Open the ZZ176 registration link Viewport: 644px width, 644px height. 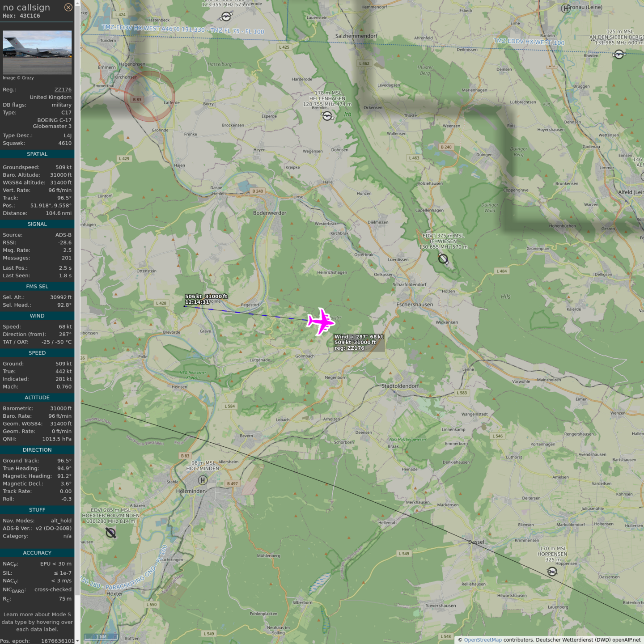pos(63,89)
